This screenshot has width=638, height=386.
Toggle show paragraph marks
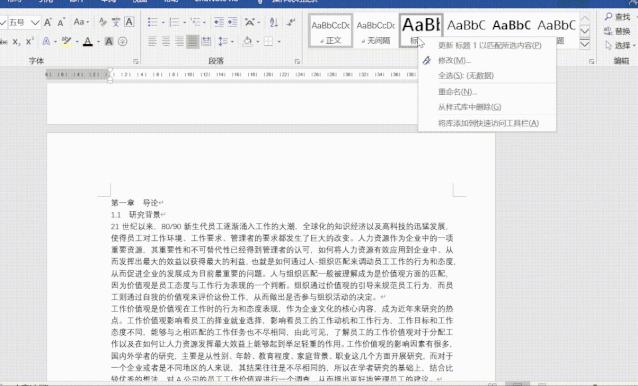tap(291, 22)
